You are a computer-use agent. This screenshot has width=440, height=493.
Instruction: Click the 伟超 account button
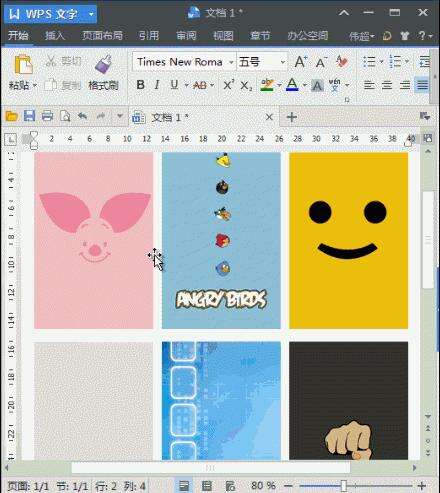(362, 36)
